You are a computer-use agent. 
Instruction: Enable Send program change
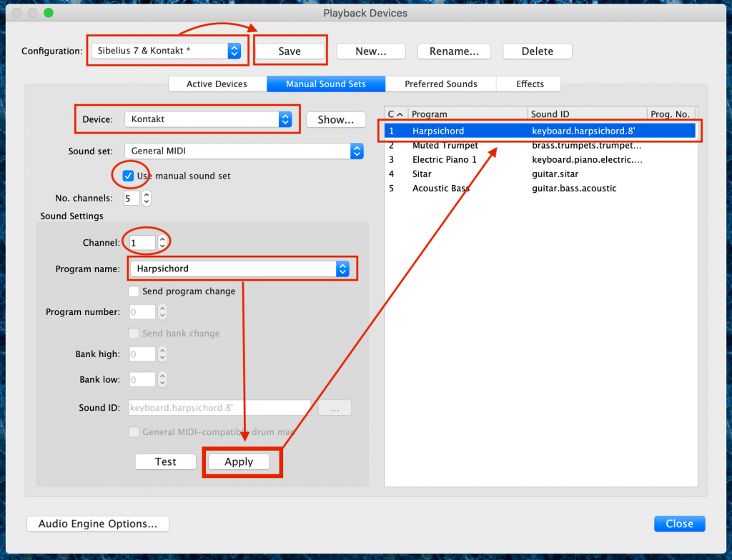[x=134, y=291]
